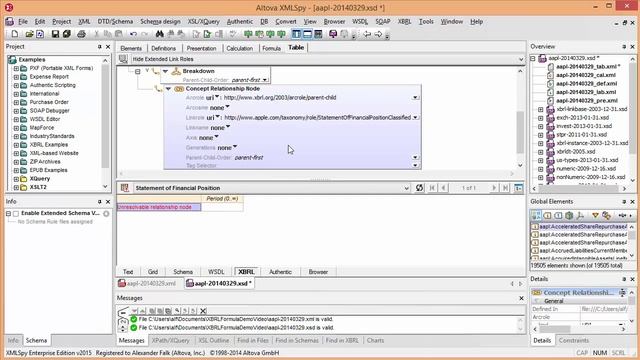Click the orange filter funnel in Global Elements
640x360 pixels.
595,215
